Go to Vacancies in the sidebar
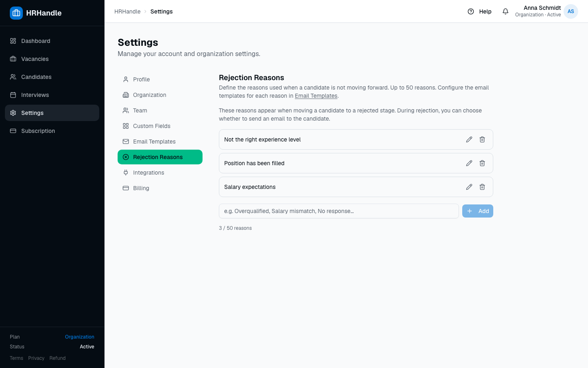This screenshot has height=368, width=588. (52, 59)
